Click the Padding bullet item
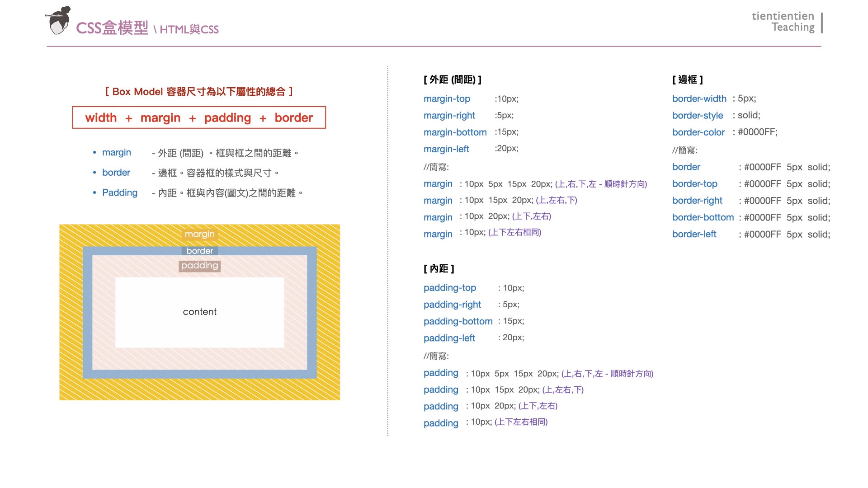The image size is (868, 488). 119,192
